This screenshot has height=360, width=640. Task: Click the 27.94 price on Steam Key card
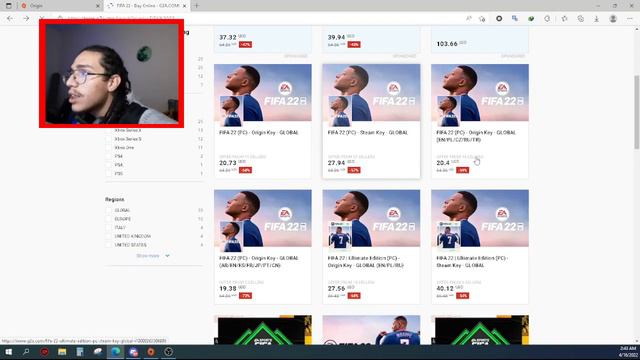click(x=336, y=163)
